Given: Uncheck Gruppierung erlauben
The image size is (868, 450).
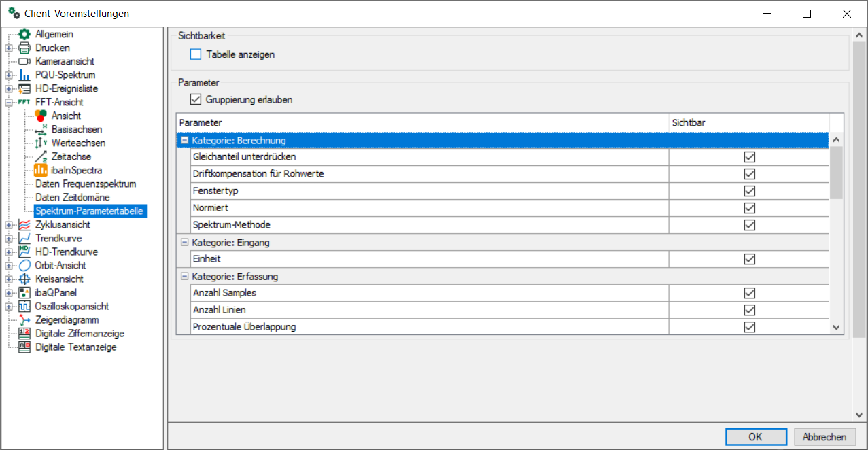Looking at the screenshot, I should tap(196, 99).
